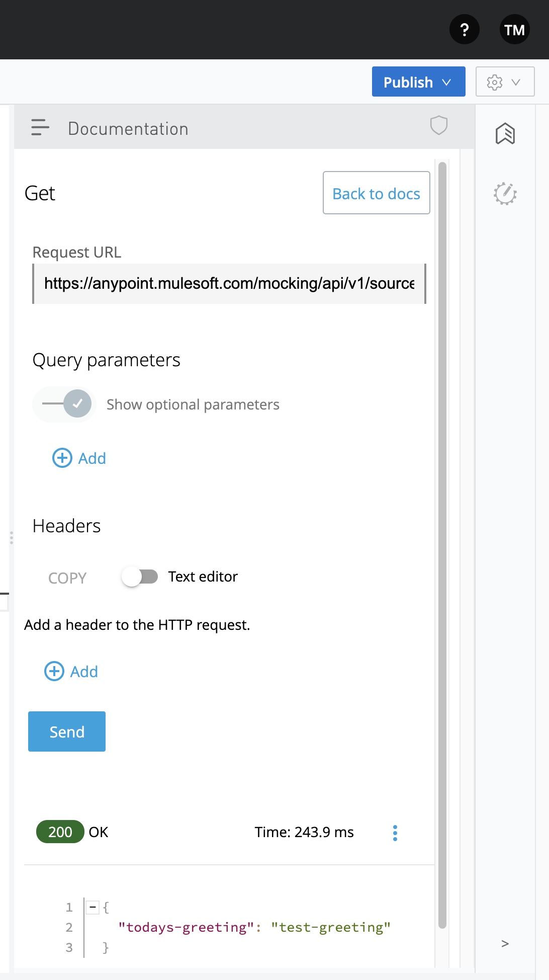The height and width of the screenshot is (980, 549).
Task: Send the GET request
Action: point(67,731)
